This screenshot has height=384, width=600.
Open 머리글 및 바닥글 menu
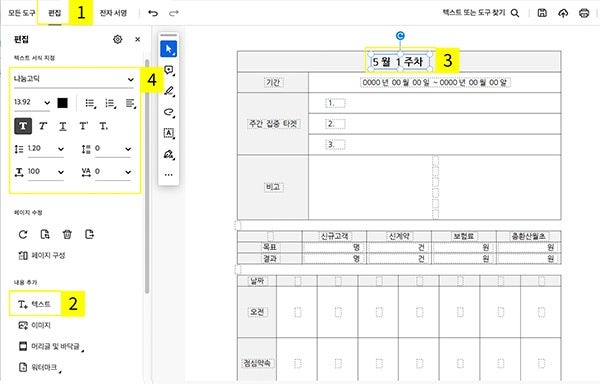[x=51, y=346]
